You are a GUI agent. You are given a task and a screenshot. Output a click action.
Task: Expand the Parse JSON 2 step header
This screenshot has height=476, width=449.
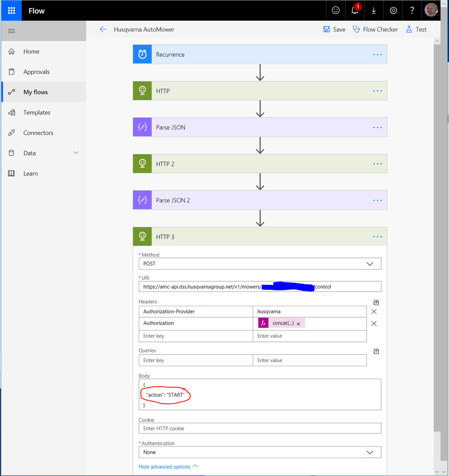[260, 200]
